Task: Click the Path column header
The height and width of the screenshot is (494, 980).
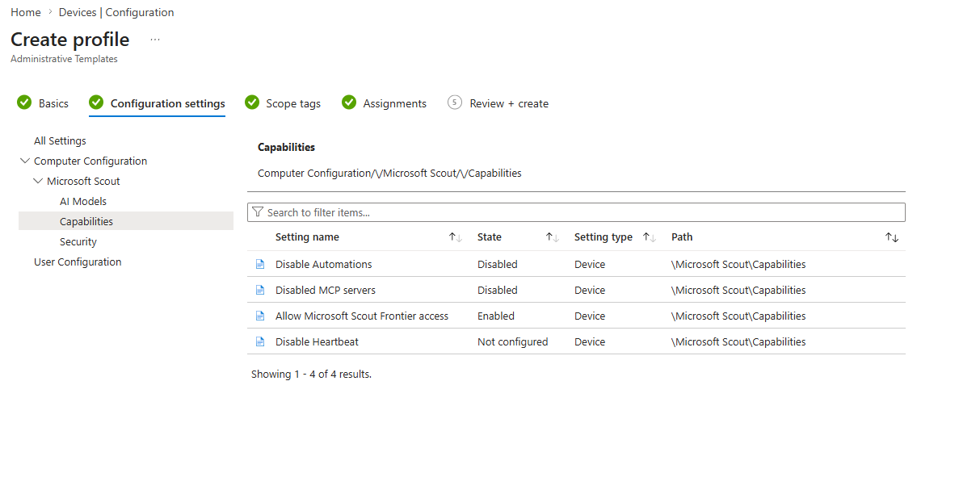Action: (682, 237)
